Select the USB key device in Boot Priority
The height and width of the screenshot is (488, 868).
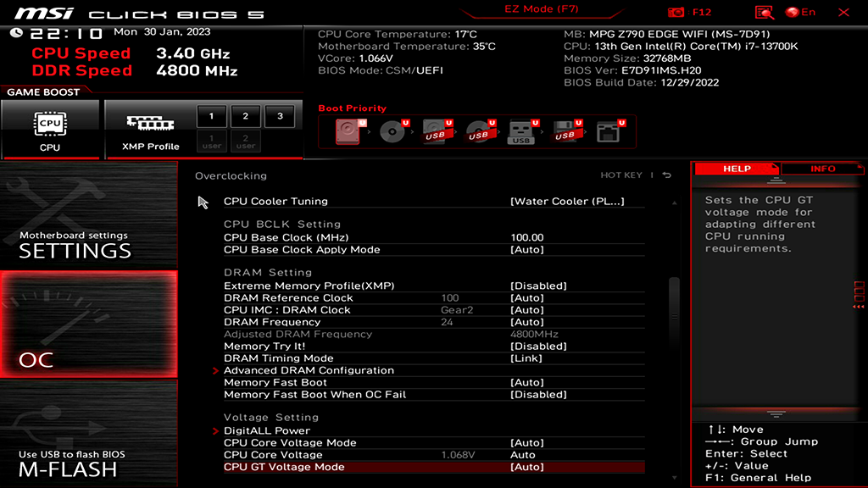pyautogui.click(x=520, y=130)
